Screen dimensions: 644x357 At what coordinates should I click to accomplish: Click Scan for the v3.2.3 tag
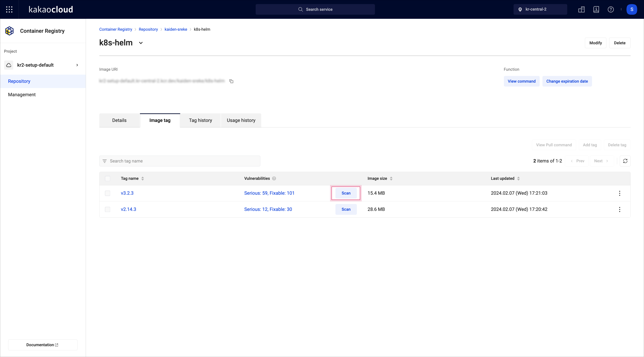pos(346,193)
